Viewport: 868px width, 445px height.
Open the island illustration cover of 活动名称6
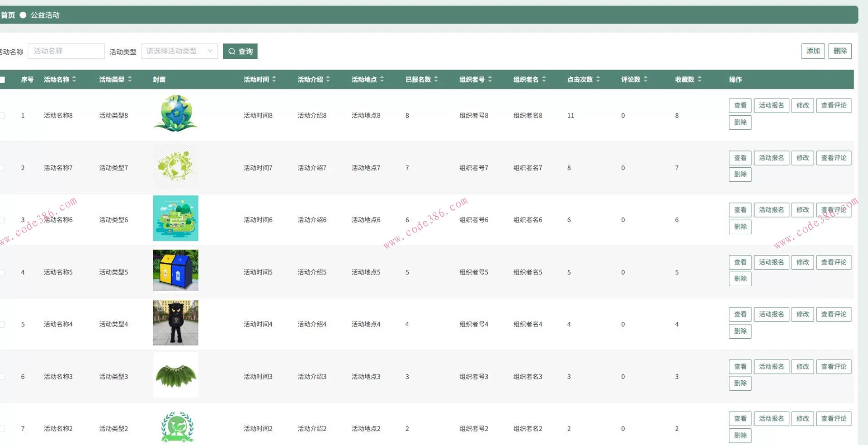[x=175, y=218]
